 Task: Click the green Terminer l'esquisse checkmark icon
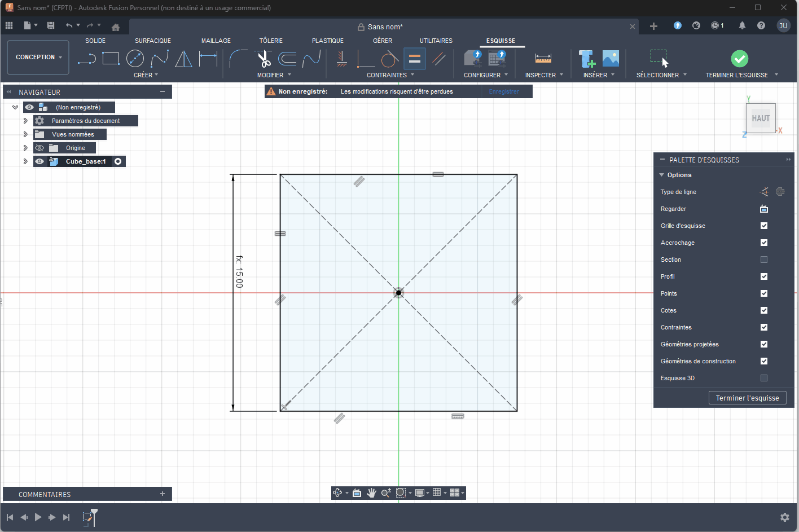click(x=740, y=58)
